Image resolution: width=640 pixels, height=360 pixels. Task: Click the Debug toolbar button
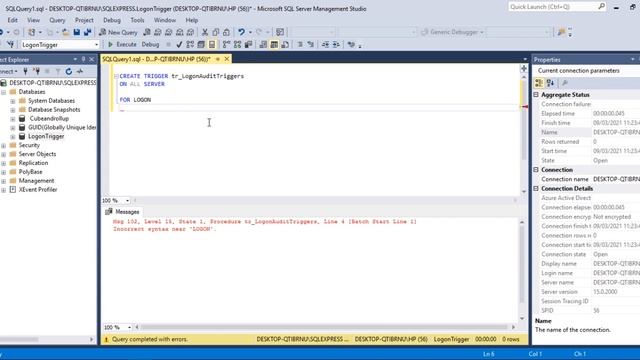click(150, 44)
